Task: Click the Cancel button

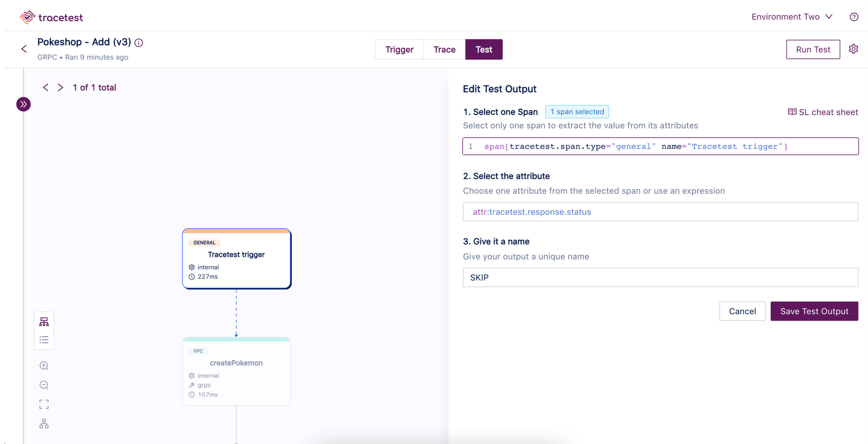Action: pos(742,311)
